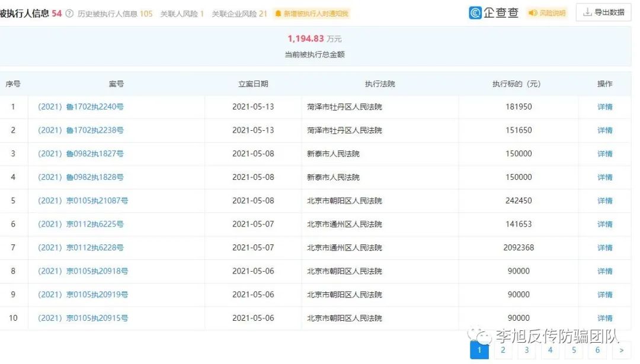Viewport: 640px width, 364px height.
Task: Click the help question mark icon
Action: pos(69,14)
